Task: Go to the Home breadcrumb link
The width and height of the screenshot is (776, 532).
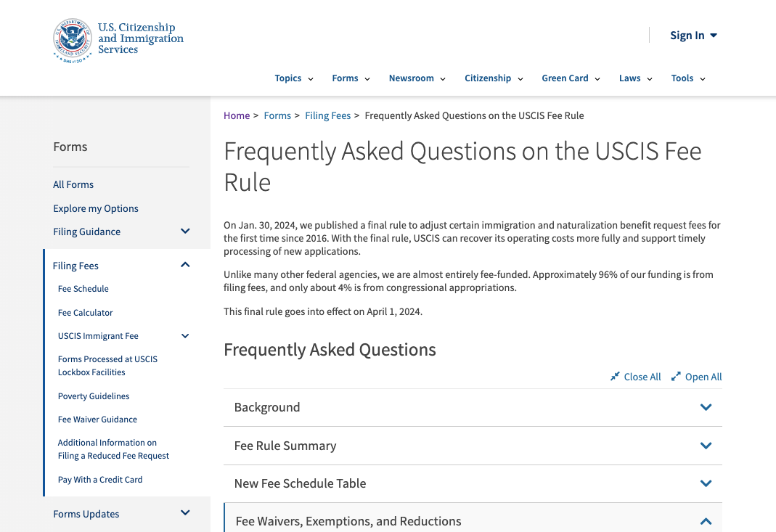Action: [x=237, y=116]
